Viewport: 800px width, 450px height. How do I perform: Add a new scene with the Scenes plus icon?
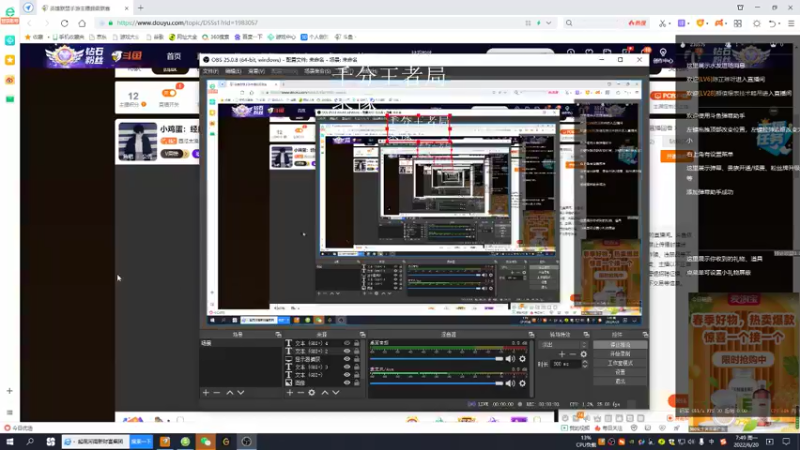[206, 393]
